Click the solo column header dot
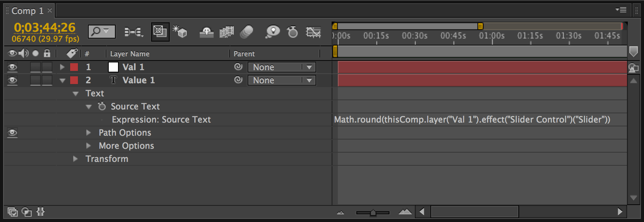 [35, 53]
